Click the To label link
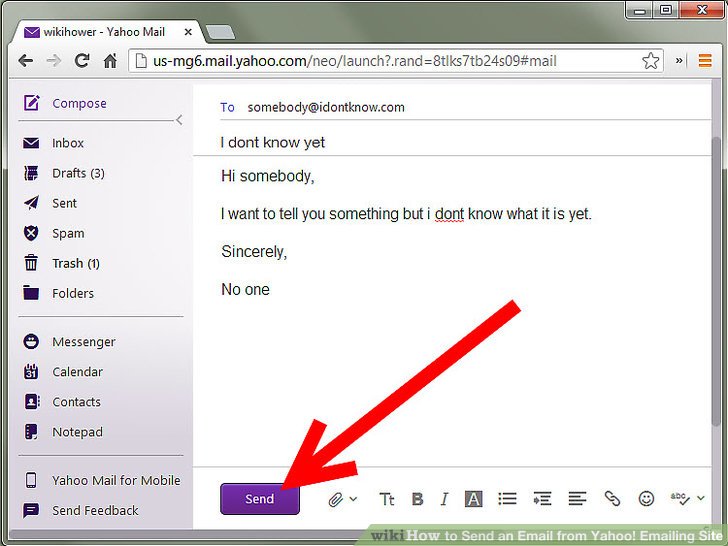 pos(227,107)
